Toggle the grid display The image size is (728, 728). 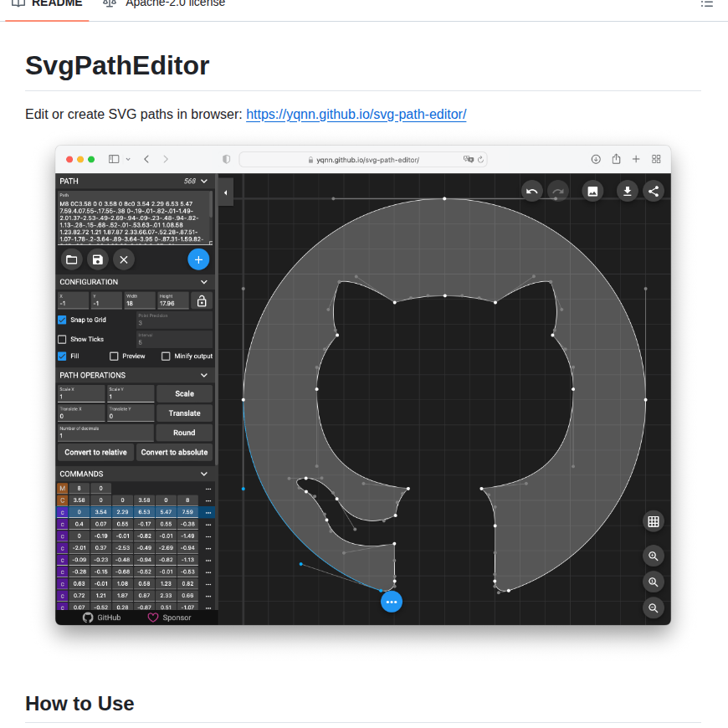pos(654,521)
